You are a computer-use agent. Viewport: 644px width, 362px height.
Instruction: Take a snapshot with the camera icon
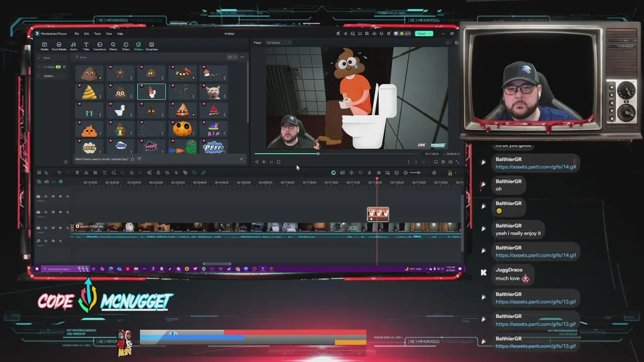point(443,162)
